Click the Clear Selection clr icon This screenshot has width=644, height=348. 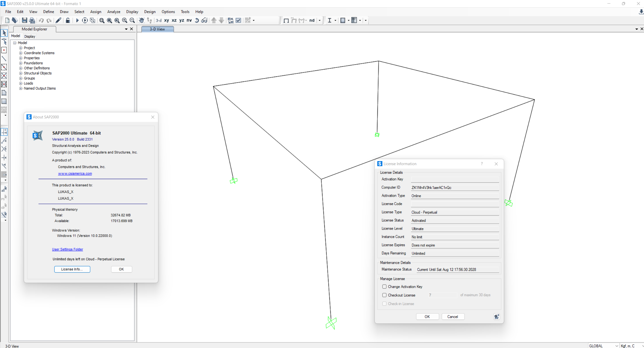coord(4,206)
